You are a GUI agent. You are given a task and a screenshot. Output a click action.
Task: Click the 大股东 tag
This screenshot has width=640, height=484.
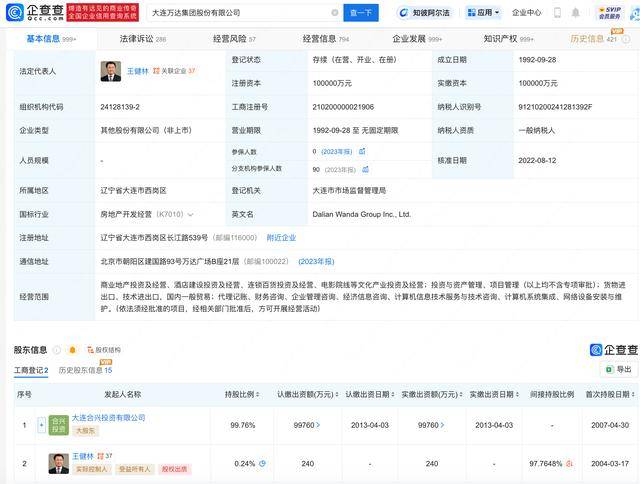click(85, 431)
